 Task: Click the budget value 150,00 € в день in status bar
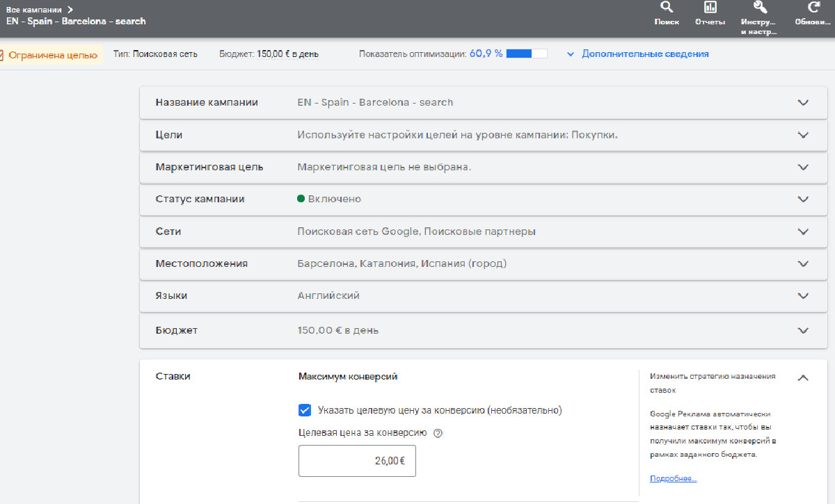tap(287, 54)
